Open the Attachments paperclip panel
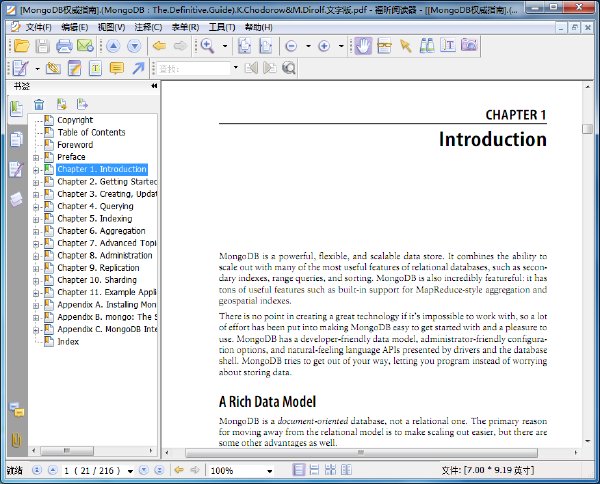Screen dimensions: 600x484 click(16, 440)
